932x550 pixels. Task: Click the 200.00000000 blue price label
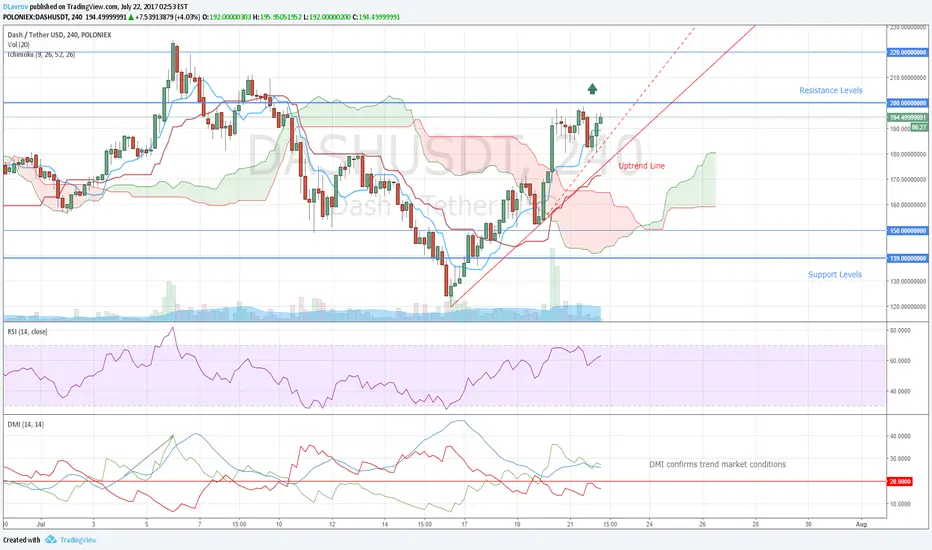tap(907, 103)
